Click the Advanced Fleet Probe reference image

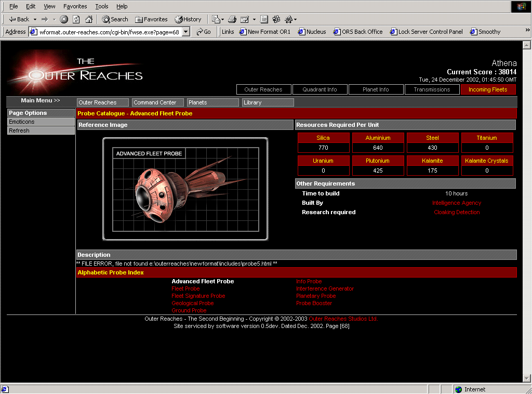point(185,189)
